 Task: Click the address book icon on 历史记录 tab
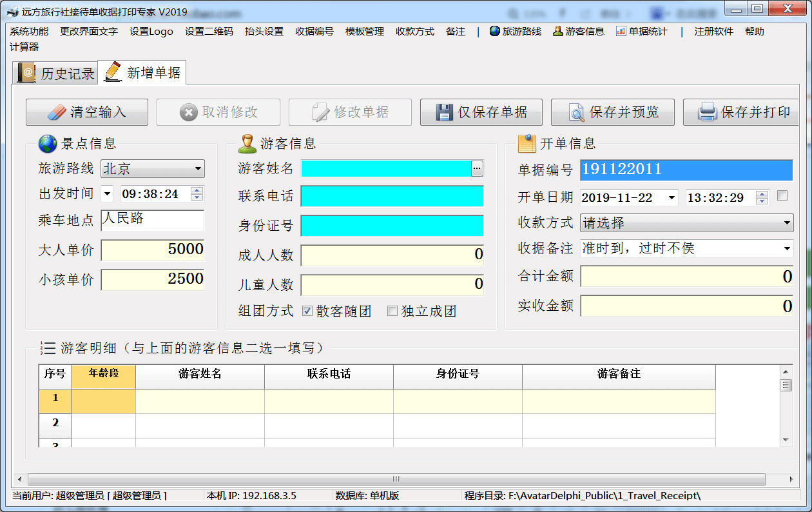27,73
